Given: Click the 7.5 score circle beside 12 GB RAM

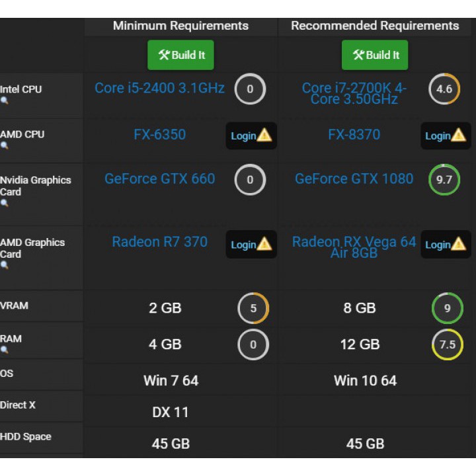Looking at the screenshot, I should [x=448, y=344].
